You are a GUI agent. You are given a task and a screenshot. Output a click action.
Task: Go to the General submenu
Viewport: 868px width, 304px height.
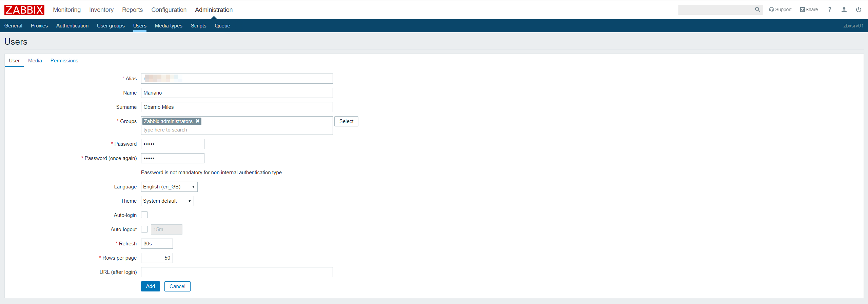click(x=13, y=26)
